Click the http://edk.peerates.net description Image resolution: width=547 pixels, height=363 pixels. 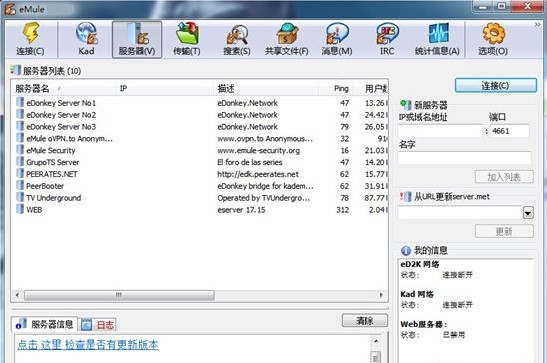tap(258, 174)
